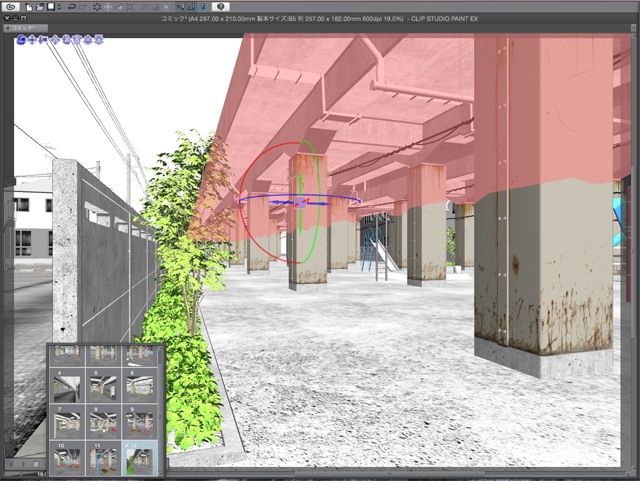This screenshot has height=481, width=640.
Task: Choose camera preset thumbnail 10
Action: 67,458
